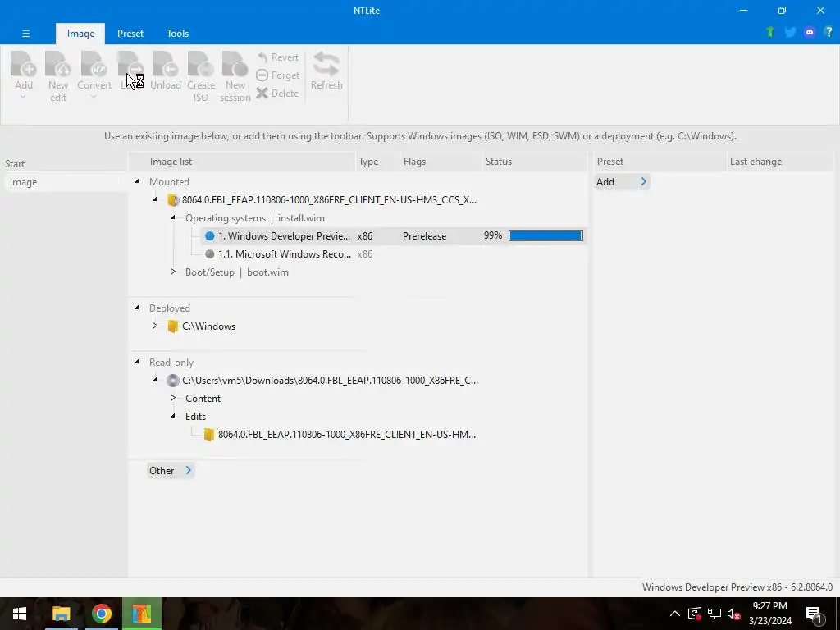Screen dimensions: 840x630
Task: Select the Image item in Start sidebar
Action: pos(64,182)
